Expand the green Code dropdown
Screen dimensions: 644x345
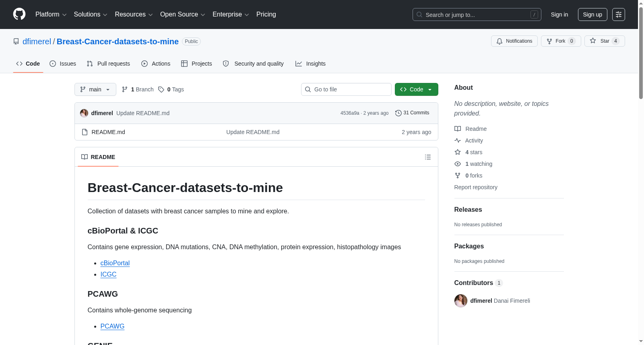416,89
